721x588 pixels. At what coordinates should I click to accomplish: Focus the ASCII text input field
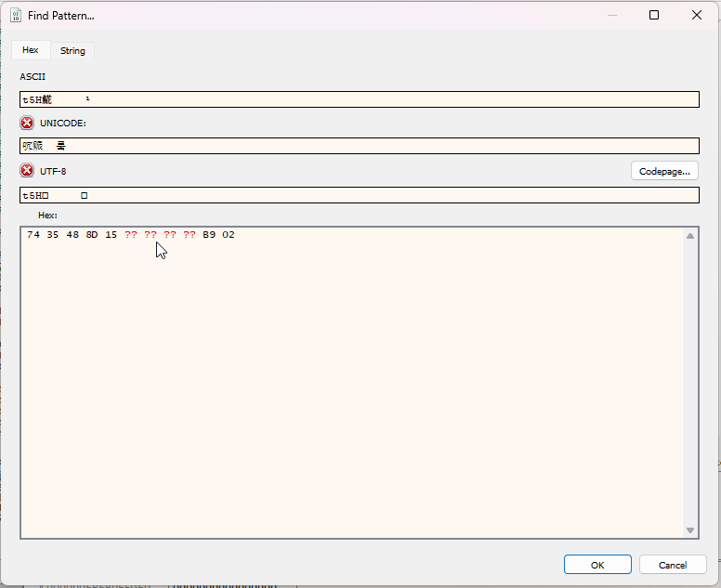click(x=359, y=99)
